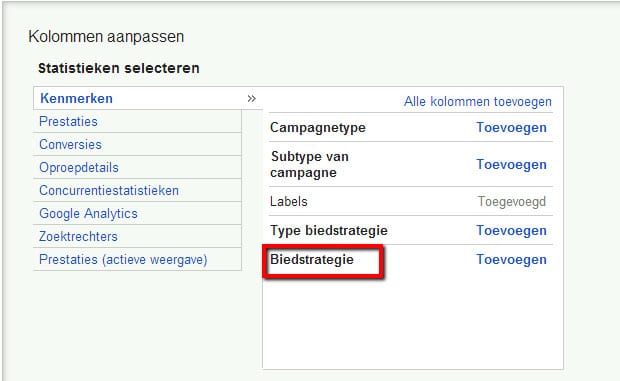Click the Biedstrategie column name
620x381 pixels.
click(312, 260)
